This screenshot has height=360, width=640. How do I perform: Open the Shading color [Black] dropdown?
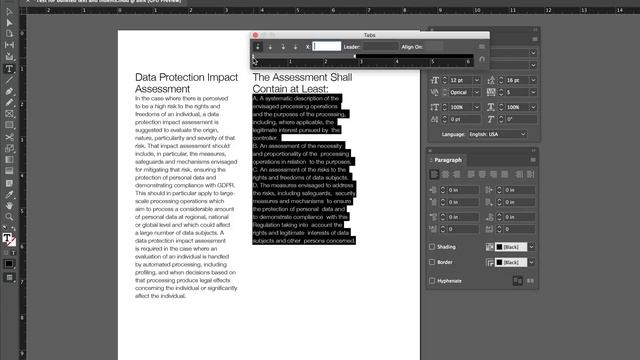coord(531,247)
